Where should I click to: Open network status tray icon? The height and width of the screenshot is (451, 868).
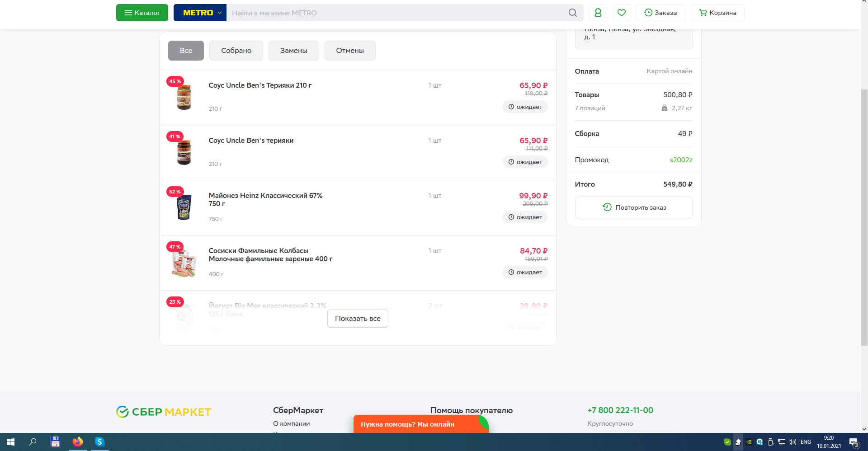click(782, 442)
